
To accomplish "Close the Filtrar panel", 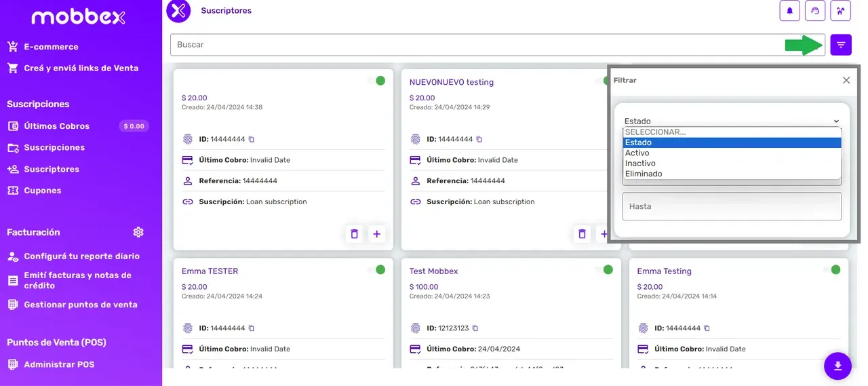I will [846, 80].
